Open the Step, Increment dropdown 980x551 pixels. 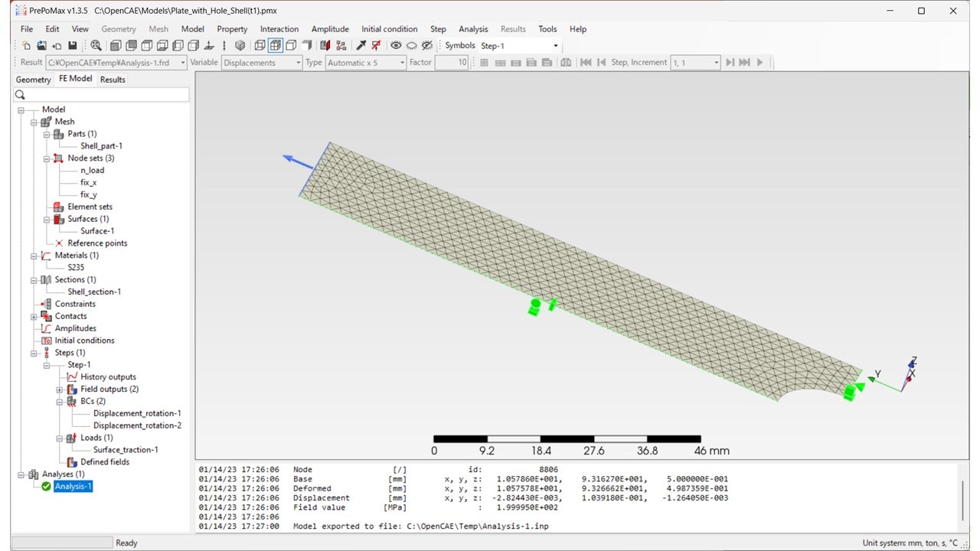click(695, 63)
